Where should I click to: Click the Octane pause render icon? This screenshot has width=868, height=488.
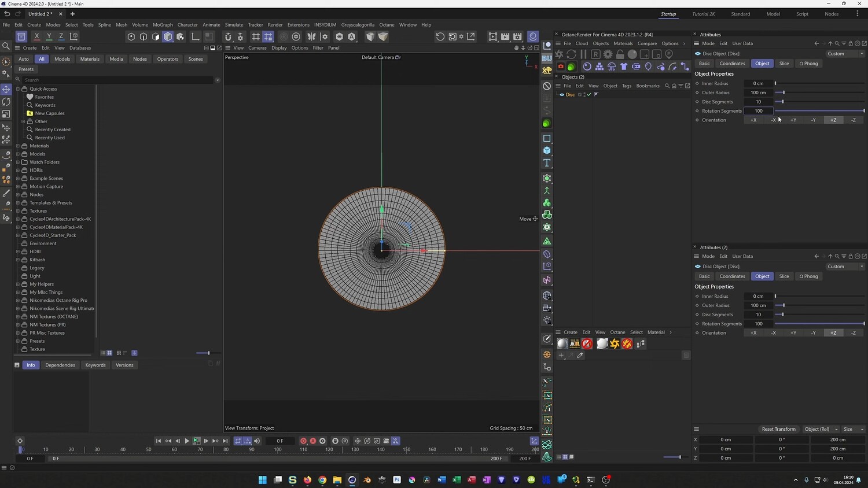(x=583, y=54)
